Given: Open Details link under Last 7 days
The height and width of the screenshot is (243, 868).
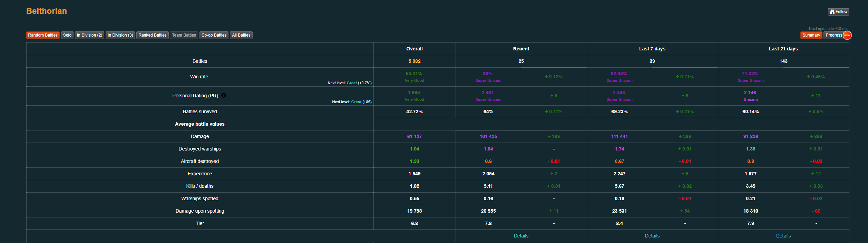Looking at the screenshot, I should coord(652,236).
